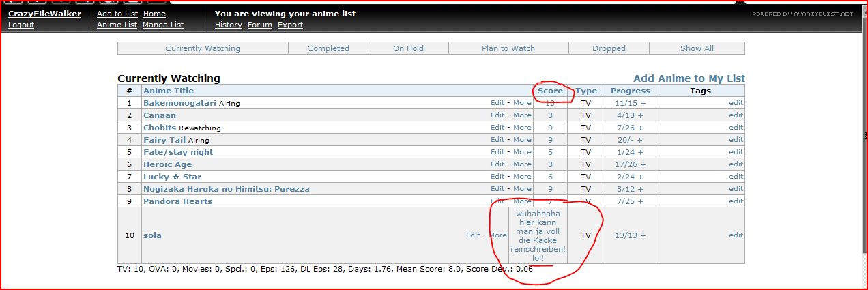Click Edit for Fate/stay night entry
The width and height of the screenshot is (868, 290).
pyautogui.click(x=497, y=152)
